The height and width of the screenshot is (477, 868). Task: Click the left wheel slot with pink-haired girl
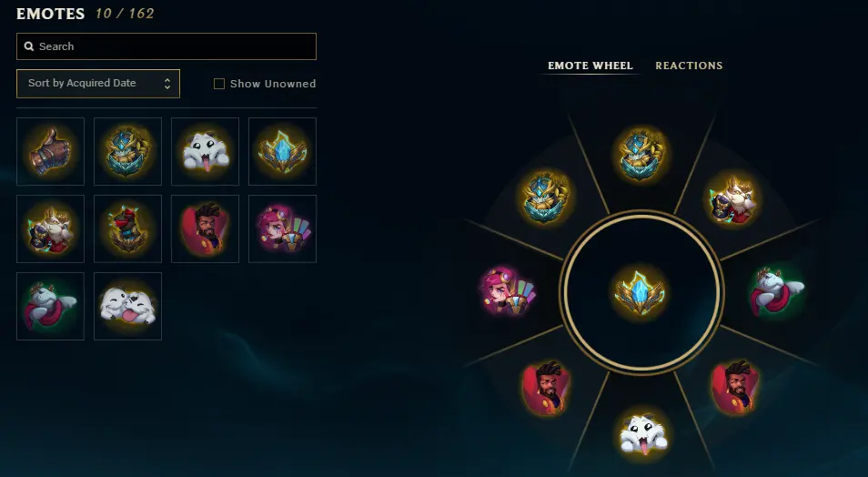pyautogui.click(x=509, y=291)
